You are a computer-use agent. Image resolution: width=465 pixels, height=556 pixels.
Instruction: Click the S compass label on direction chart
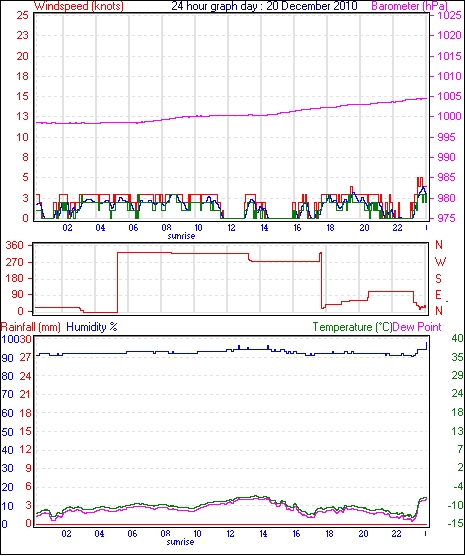[439, 279]
